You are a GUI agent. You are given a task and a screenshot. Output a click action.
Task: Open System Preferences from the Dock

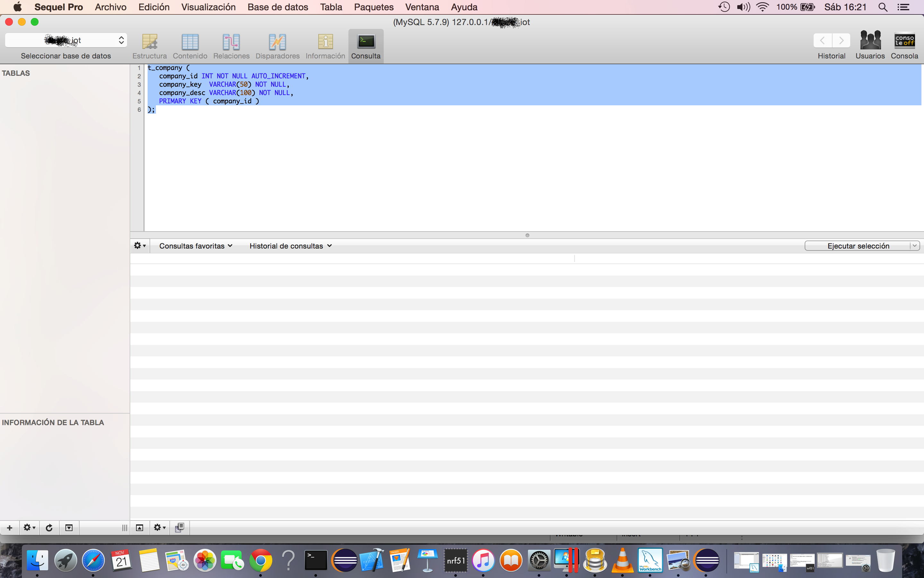[539, 560]
